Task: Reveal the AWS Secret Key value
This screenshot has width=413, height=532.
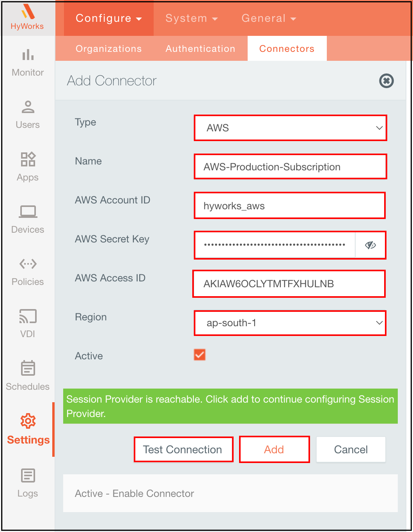Action: (370, 245)
